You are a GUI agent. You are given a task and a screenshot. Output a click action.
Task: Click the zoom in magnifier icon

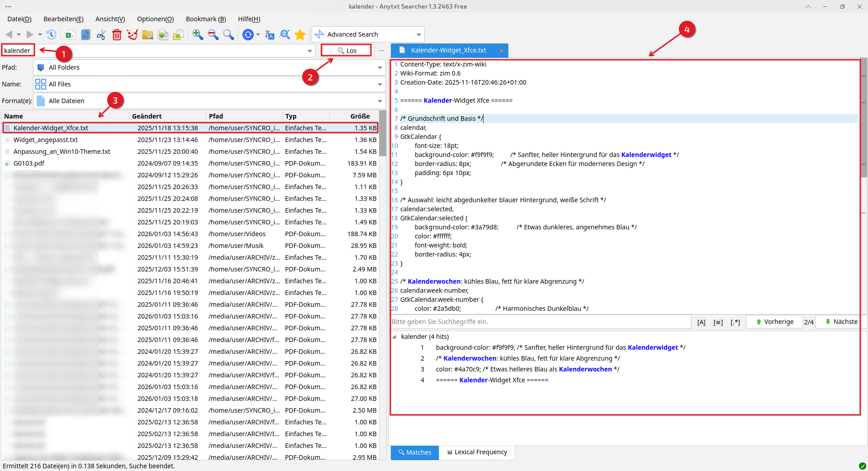198,34
